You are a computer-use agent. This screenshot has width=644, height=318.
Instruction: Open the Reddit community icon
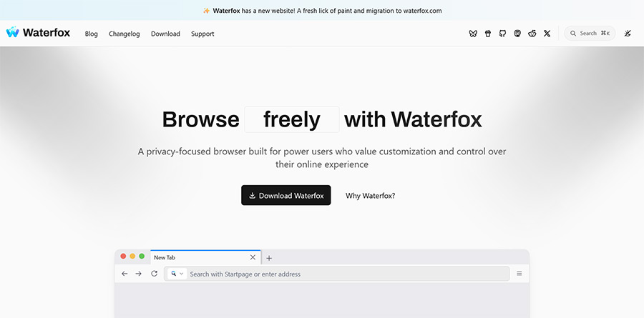coord(532,34)
